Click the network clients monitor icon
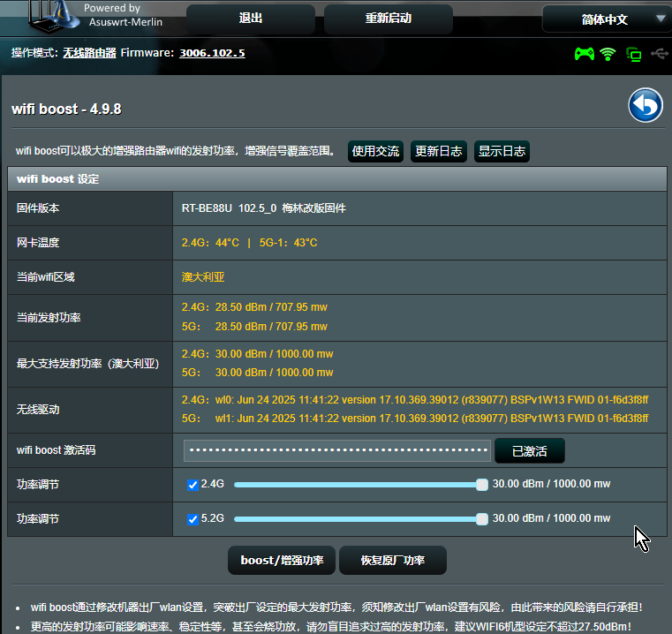 [633, 54]
